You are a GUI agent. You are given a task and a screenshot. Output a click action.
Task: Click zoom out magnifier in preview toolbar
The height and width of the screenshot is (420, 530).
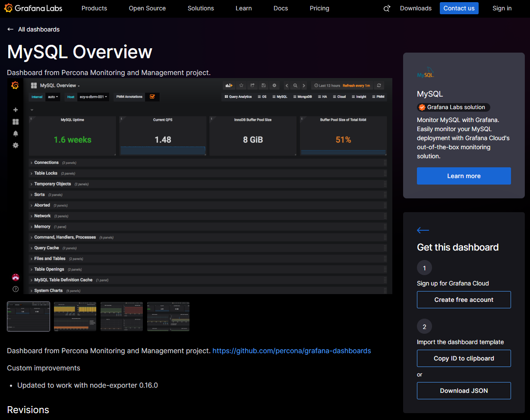coord(295,85)
